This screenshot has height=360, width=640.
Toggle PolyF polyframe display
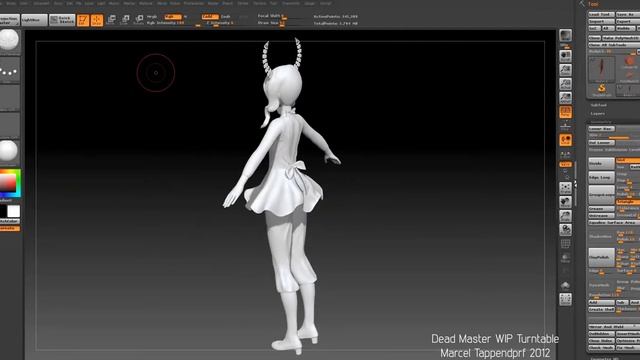click(x=565, y=244)
